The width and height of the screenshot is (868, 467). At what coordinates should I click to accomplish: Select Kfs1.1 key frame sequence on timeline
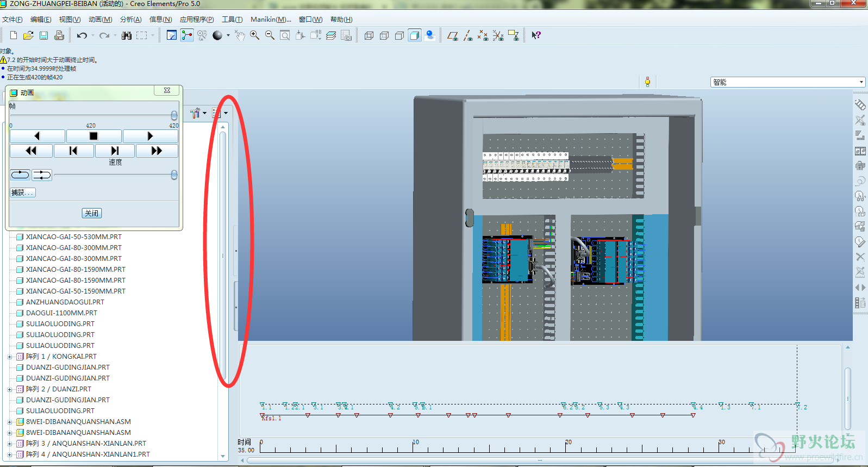(x=271, y=418)
